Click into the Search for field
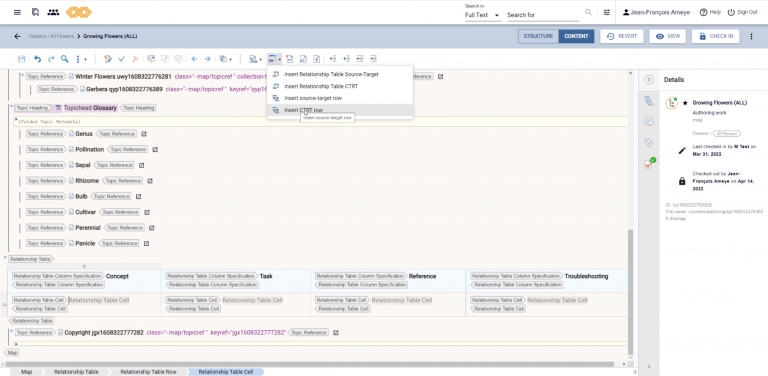The width and height of the screenshot is (768, 376). pos(543,15)
